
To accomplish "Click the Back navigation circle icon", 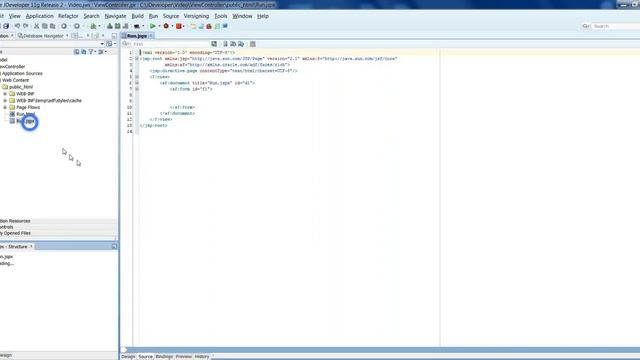I will coord(64,26).
